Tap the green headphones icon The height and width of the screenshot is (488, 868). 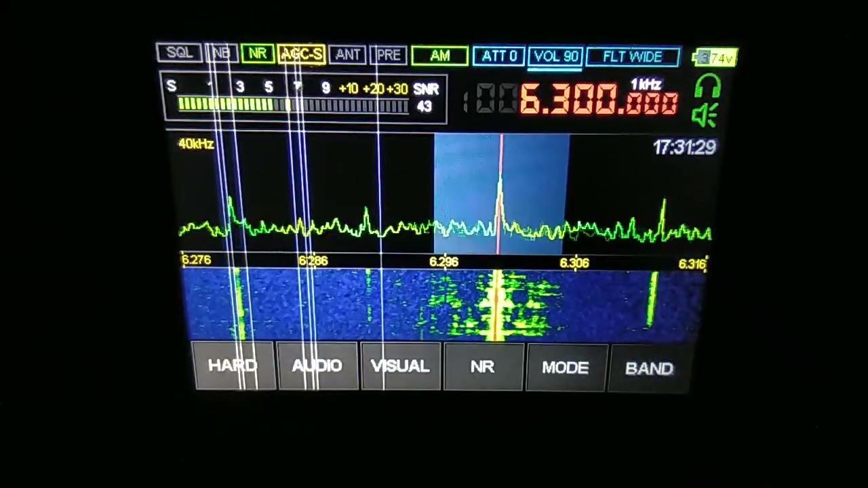[707, 86]
